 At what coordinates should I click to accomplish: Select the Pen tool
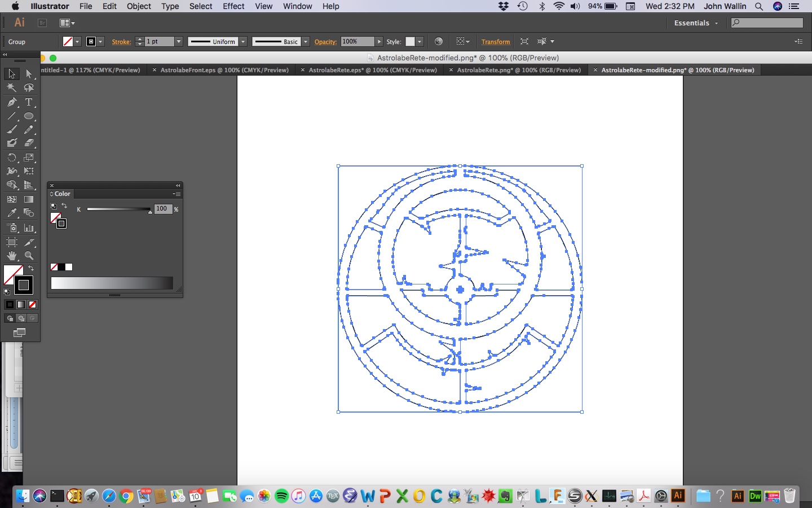click(11, 103)
